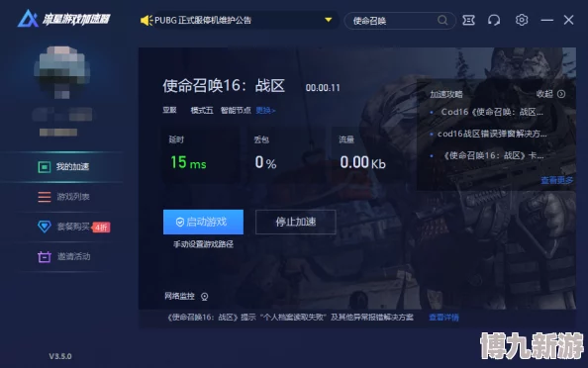Screen dimensions: 588x368
Task: Open 手动设置游戏路径 link
Action: [203, 244]
